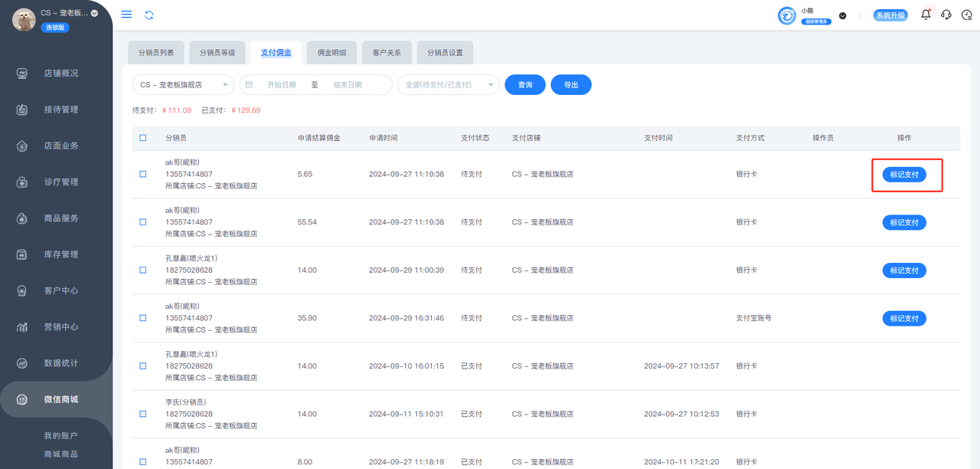Tick checkbox for the 5.65 commission row
Image resolution: width=980 pixels, height=469 pixels.
[x=143, y=174]
